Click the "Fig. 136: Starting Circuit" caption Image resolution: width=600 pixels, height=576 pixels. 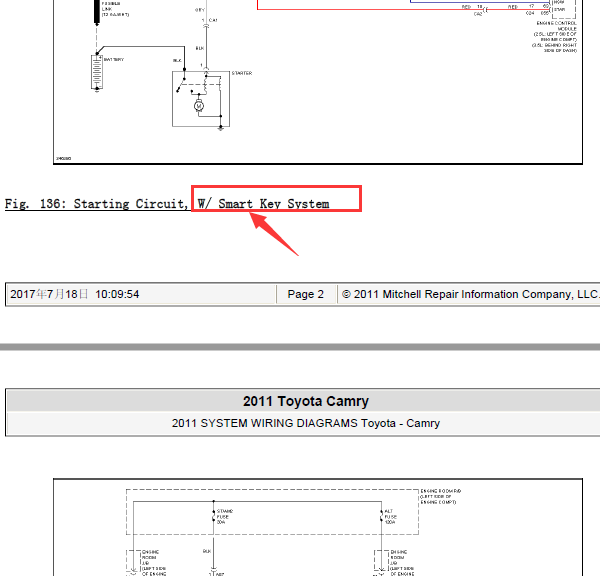point(167,204)
